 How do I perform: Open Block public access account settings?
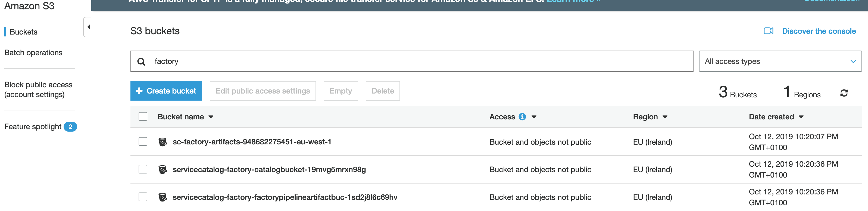click(x=38, y=90)
